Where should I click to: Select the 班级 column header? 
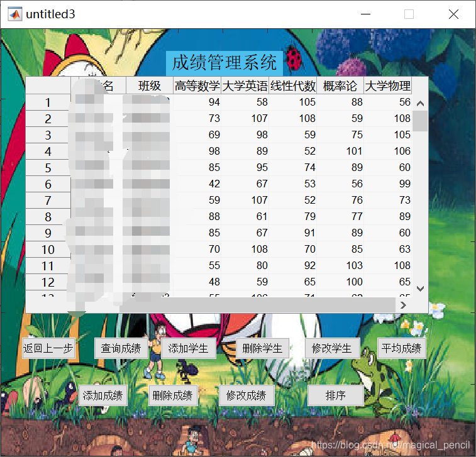pos(150,85)
